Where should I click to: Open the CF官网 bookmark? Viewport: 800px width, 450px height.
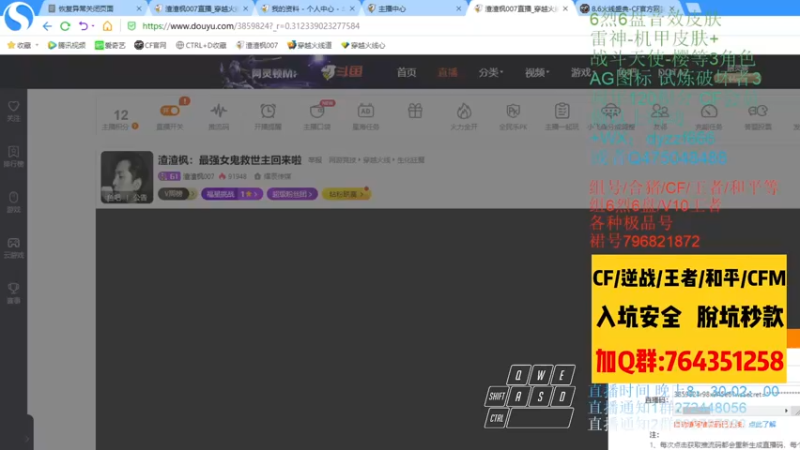pyautogui.click(x=150, y=45)
